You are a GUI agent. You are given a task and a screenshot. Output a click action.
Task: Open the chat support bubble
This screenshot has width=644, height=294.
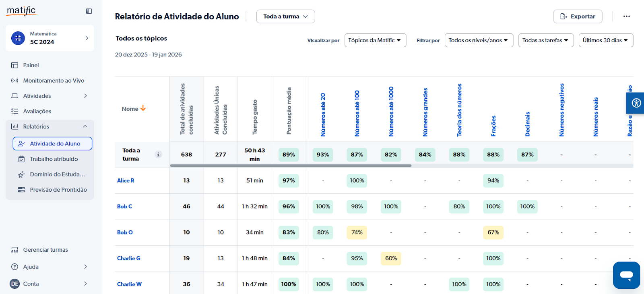(626, 275)
